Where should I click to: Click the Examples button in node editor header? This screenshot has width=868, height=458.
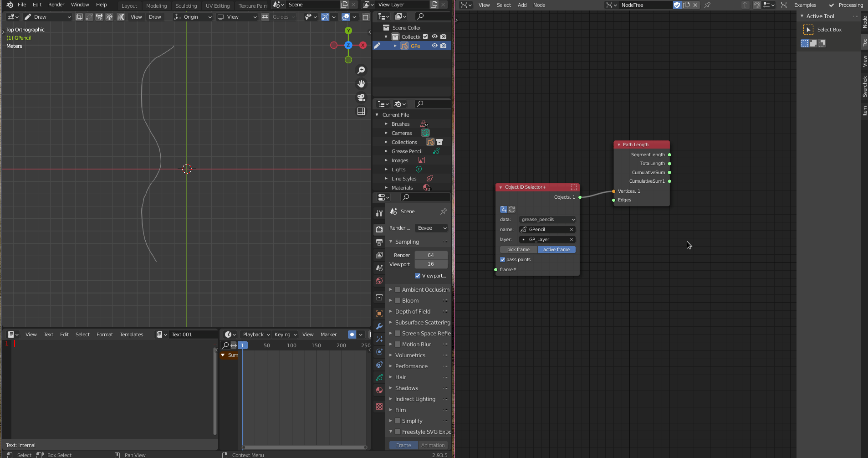805,5
